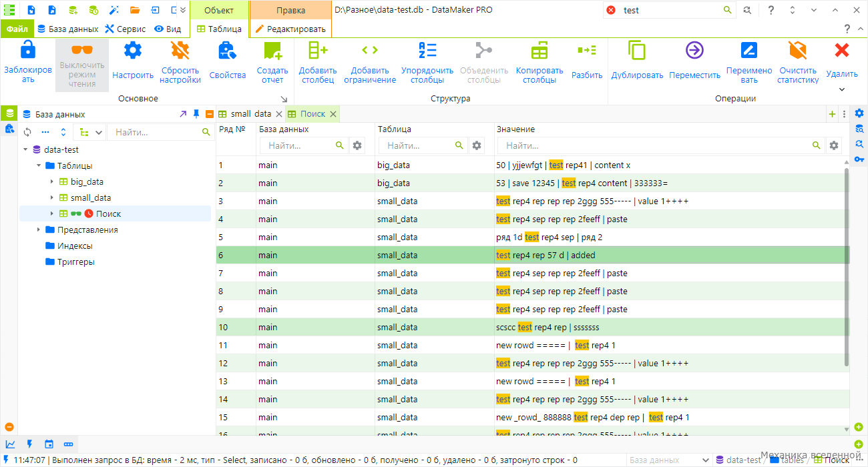Click refresh search icon beside global search

[747, 10]
